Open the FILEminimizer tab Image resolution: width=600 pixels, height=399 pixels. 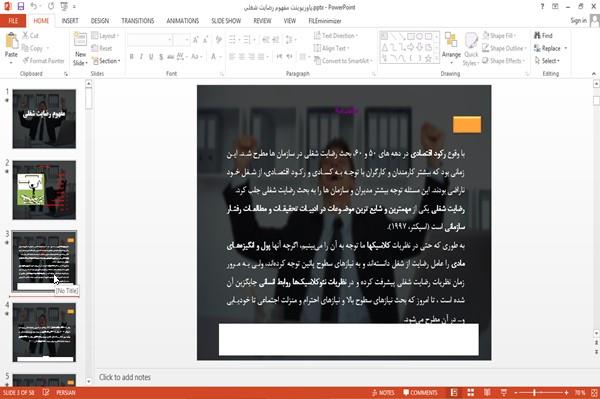pos(325,21)
